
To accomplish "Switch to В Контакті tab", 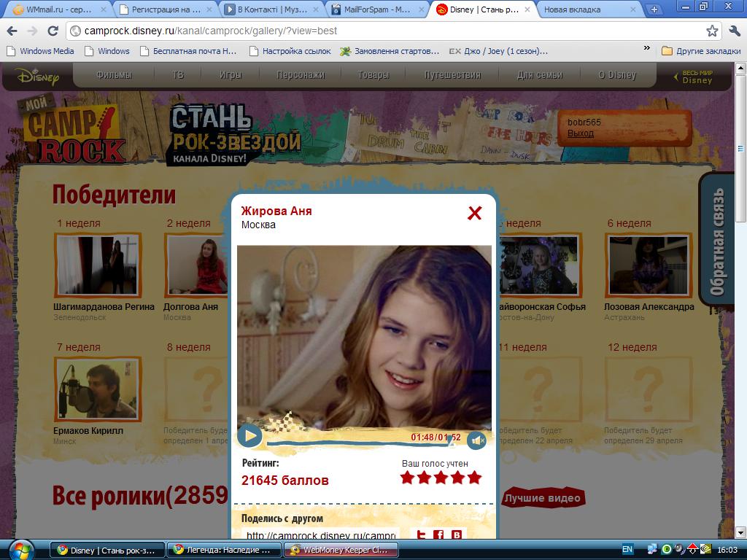I will point(272,9).
